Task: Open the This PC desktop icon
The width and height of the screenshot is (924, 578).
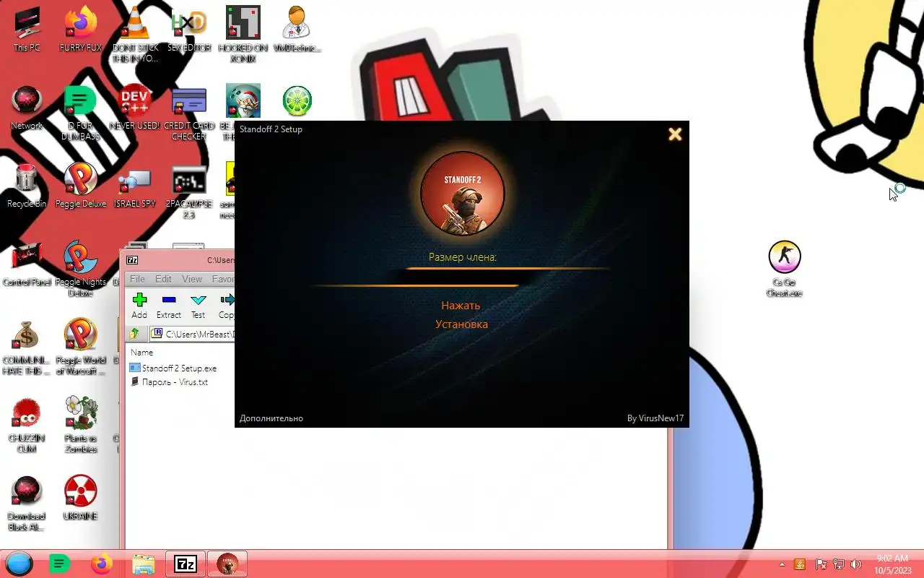Action: (27, 30)
